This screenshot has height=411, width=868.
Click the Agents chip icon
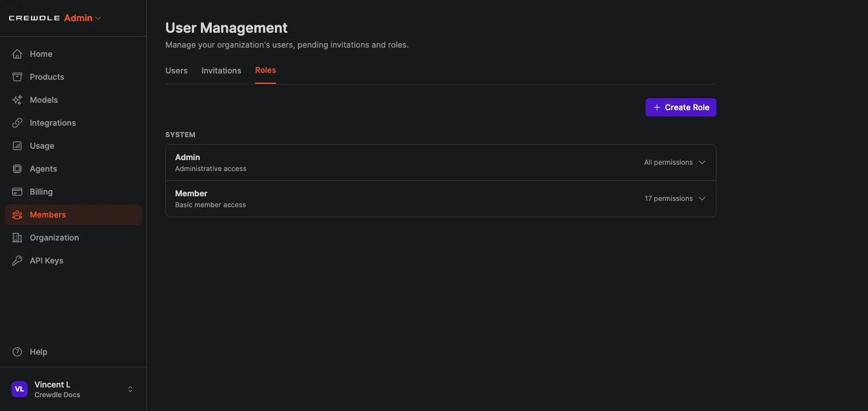[17, 169]
